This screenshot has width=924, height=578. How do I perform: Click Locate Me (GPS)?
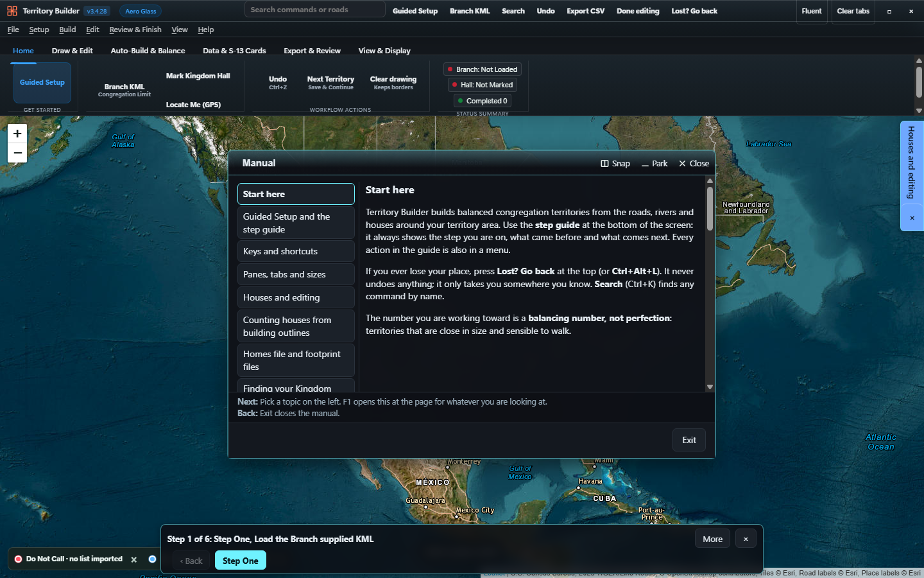193,105
